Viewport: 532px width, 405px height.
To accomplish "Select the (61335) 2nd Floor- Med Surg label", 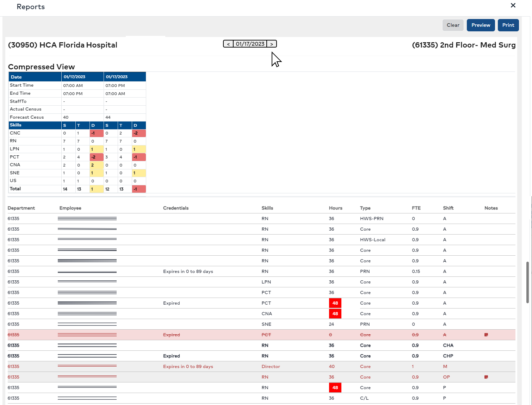I will pyautogui.click(x=463, y=45).
